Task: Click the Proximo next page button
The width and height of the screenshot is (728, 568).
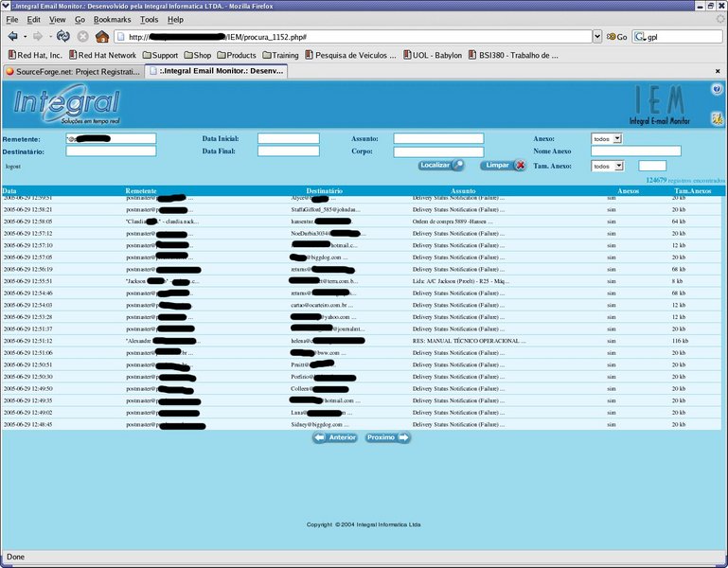Action: [387, 437]
